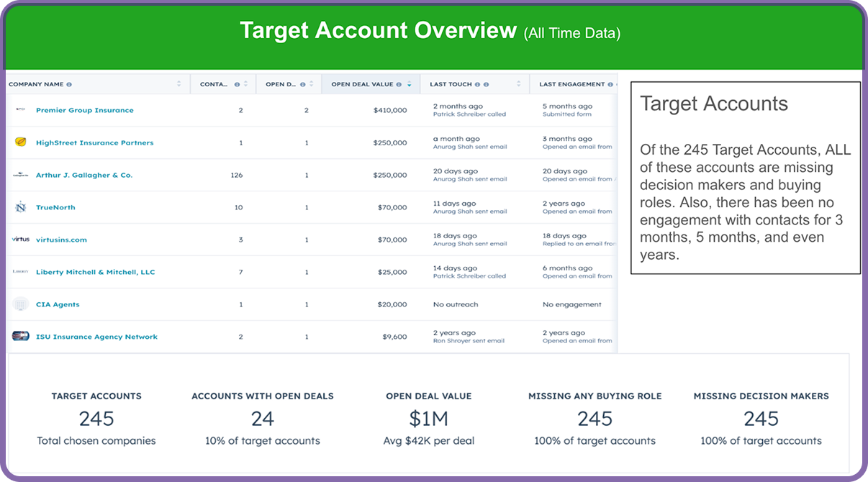Click the virtus company logo
868x482 pixels.
point(20,240)
